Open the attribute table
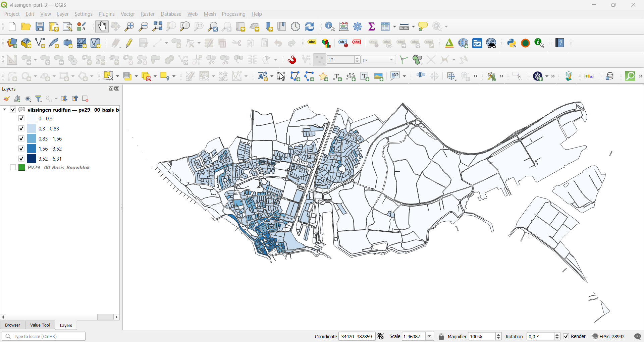 point(385,26)
